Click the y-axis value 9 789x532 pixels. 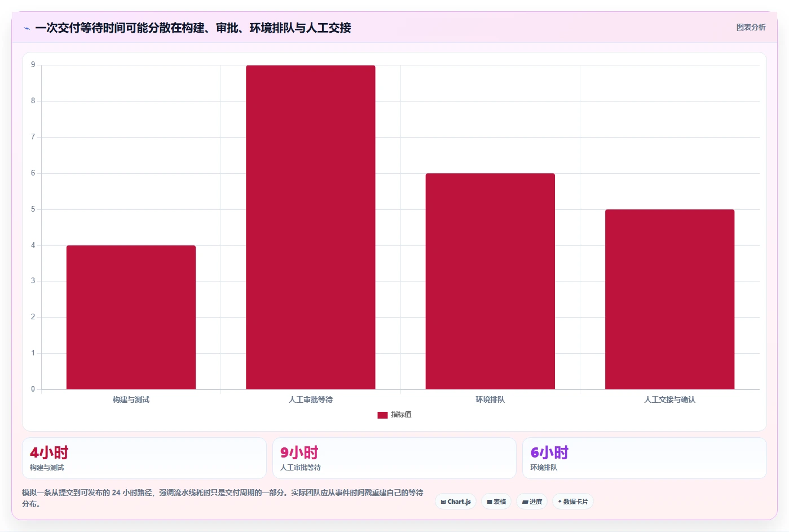(x=33, y=65)
